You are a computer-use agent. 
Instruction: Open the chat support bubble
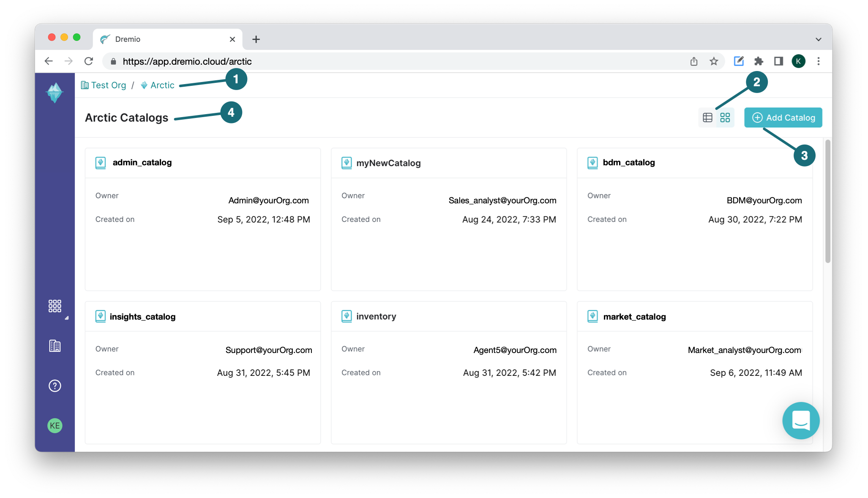coord(800,420)
